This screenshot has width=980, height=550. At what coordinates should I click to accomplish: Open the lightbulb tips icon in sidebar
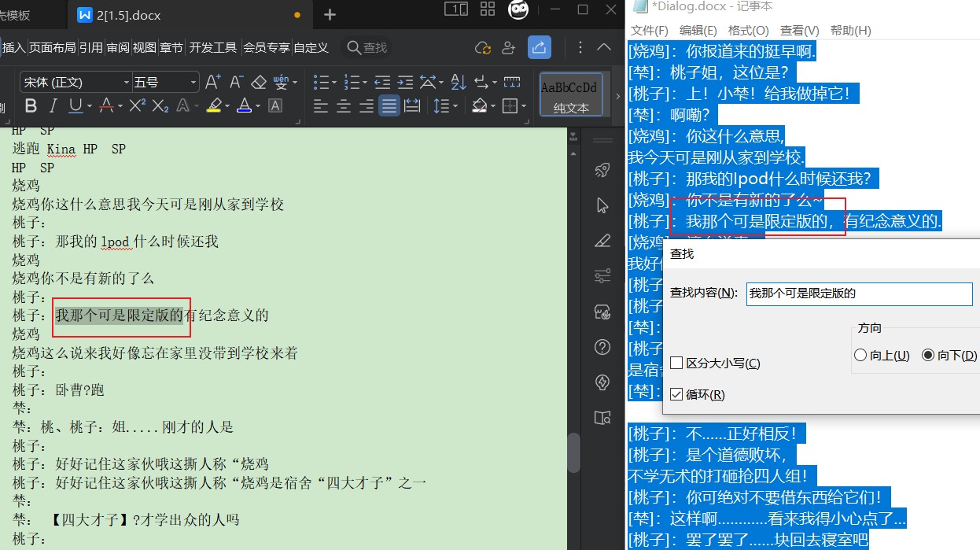pos(602,382)
